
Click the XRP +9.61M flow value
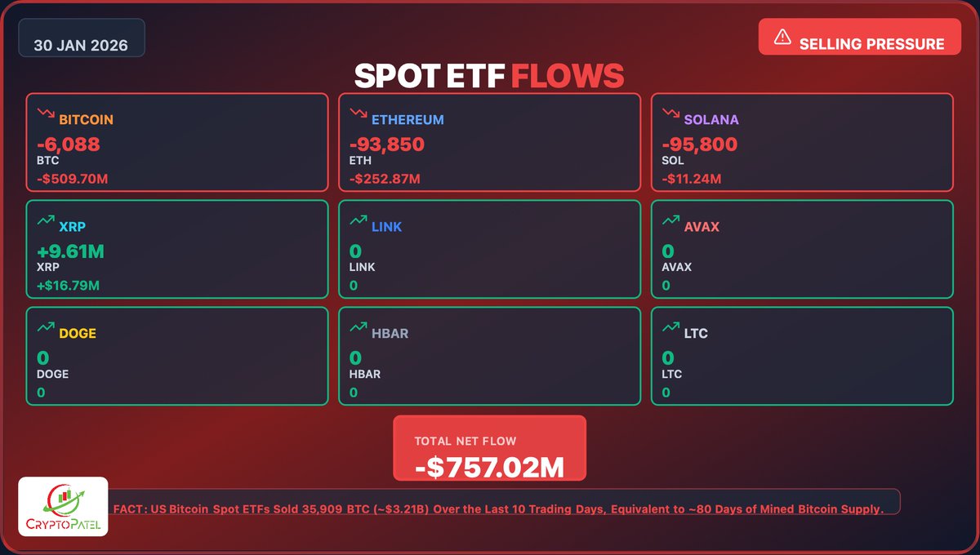click(70, 252)
